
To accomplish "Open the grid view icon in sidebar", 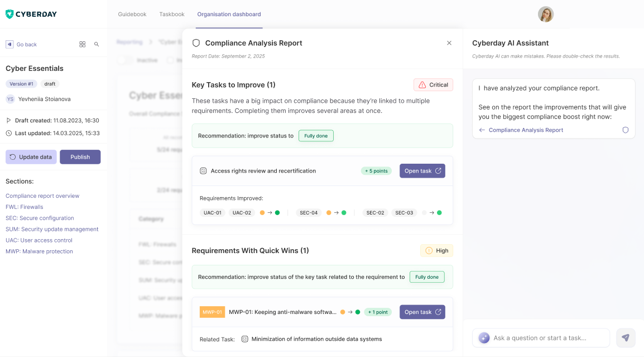I will tap(82, 45).
